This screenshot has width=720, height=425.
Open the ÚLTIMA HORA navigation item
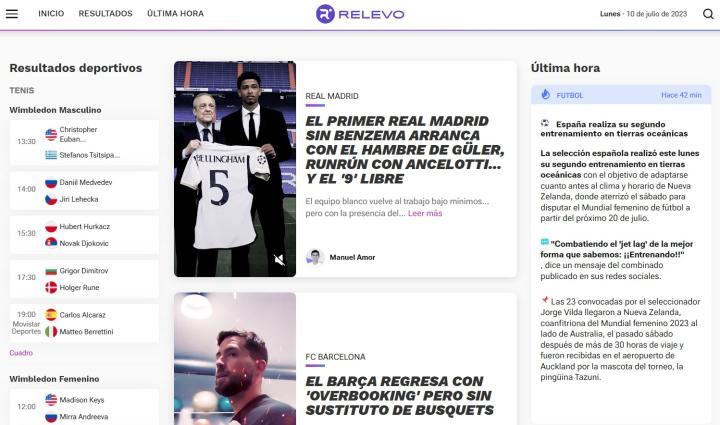(x=175, y=14)
